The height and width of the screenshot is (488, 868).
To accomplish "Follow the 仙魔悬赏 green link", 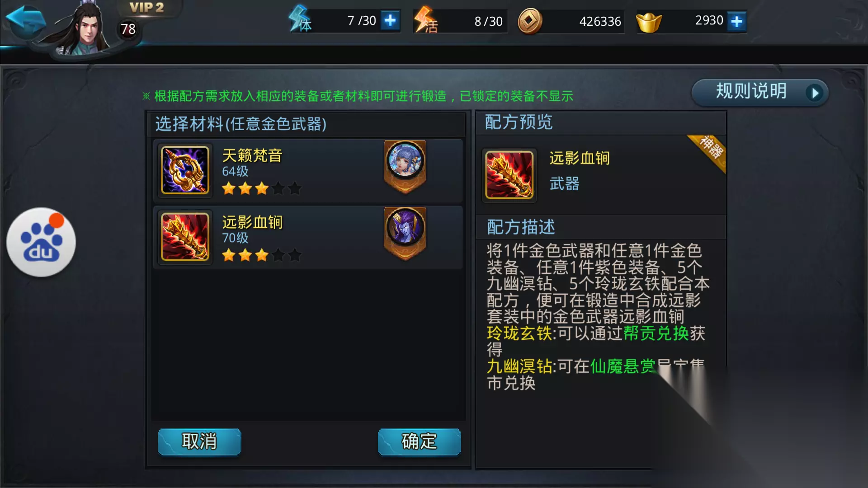I will click(x=623, y=366).
